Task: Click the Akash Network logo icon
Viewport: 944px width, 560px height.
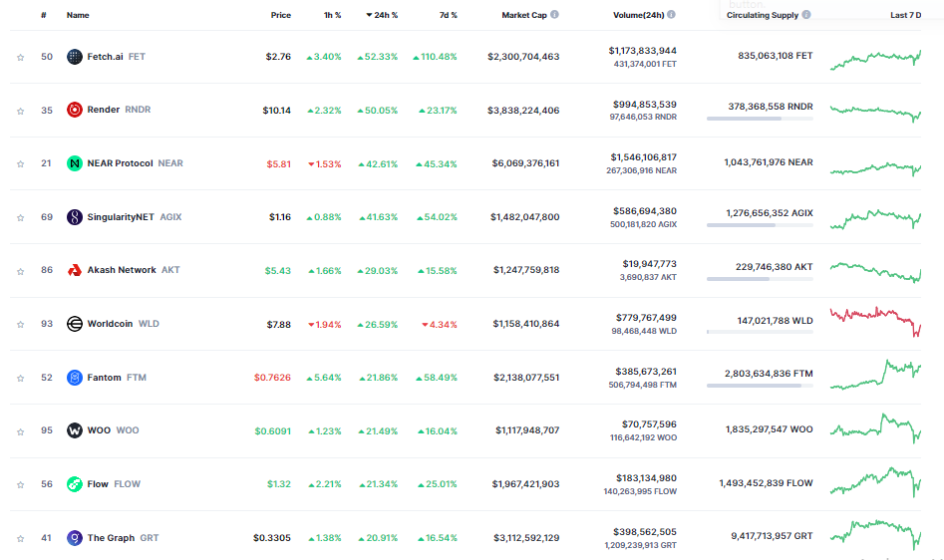Action: coord(74,270)
